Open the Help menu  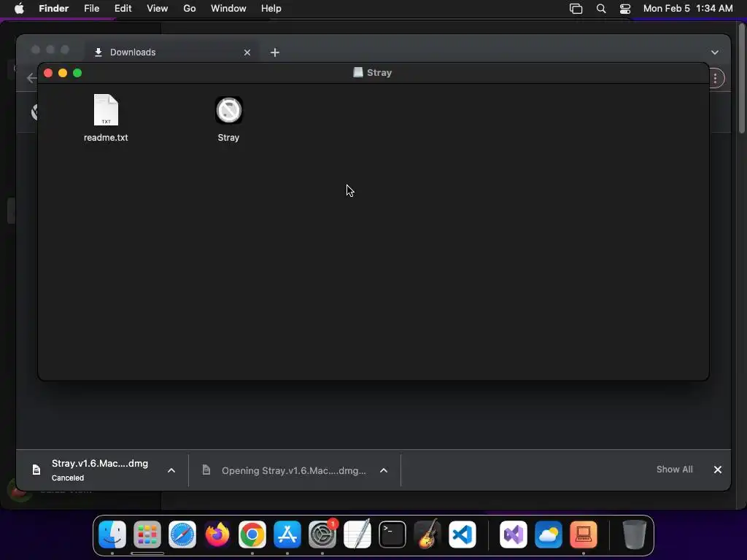[271, 9]
